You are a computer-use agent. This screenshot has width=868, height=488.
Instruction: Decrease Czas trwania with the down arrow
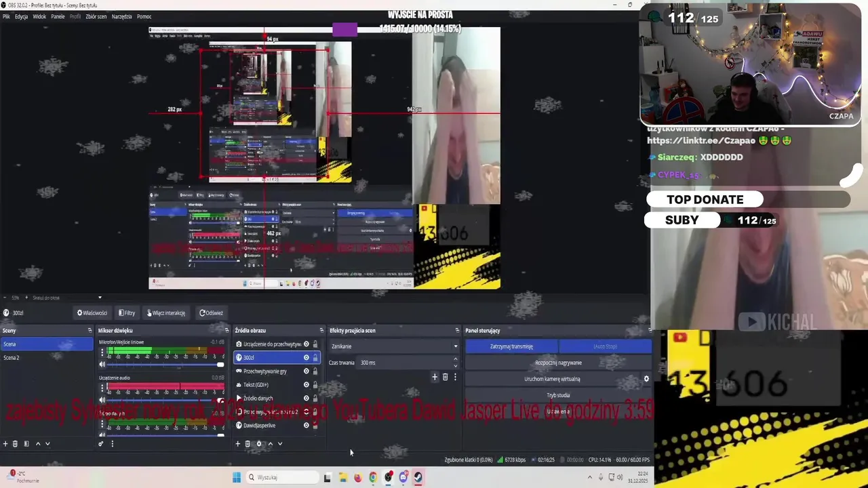455,366
